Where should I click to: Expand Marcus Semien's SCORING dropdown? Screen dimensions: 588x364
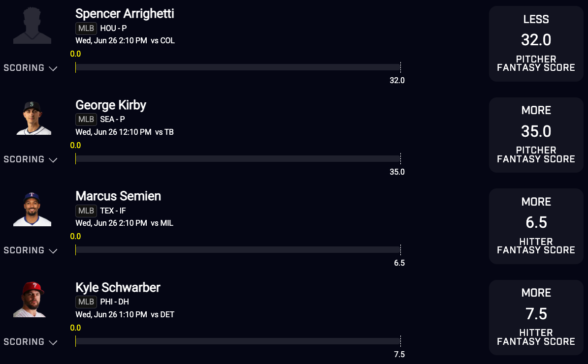point(31,250)
